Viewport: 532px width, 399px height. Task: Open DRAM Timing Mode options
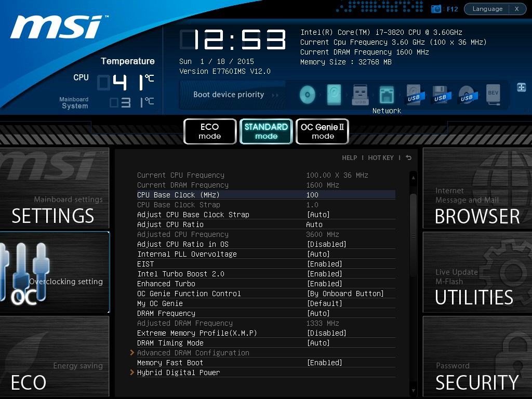click(x=266, y=343)
